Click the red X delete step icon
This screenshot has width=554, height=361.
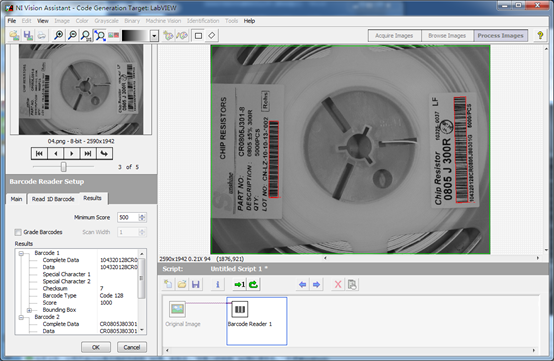click(x=338, y=284)
